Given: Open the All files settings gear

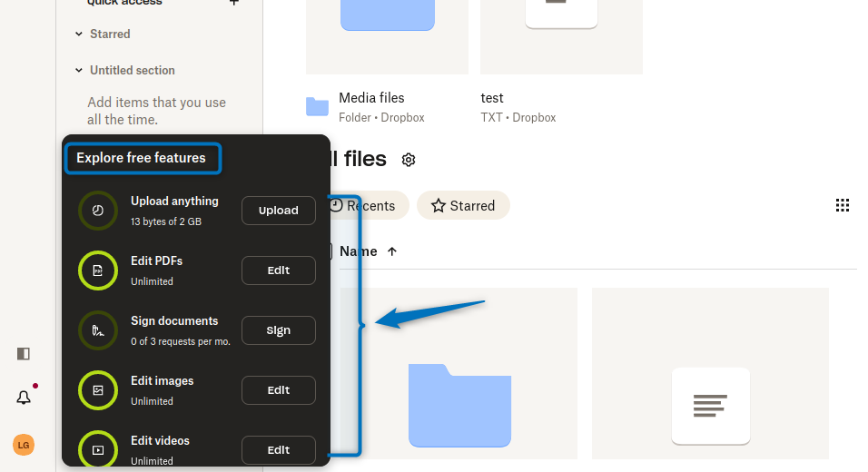Looking at the screenshot, I should click(409, 160).
